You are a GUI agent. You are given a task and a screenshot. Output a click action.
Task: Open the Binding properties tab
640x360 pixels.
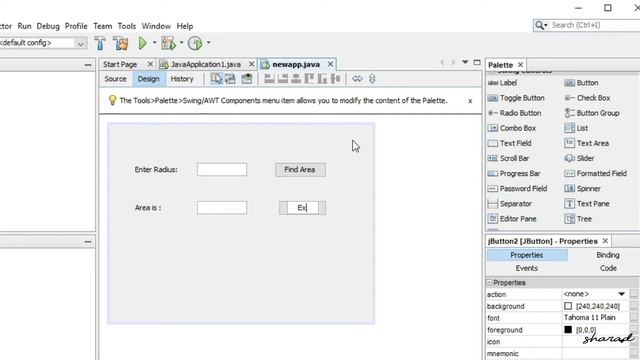click(x=608, y=255)
